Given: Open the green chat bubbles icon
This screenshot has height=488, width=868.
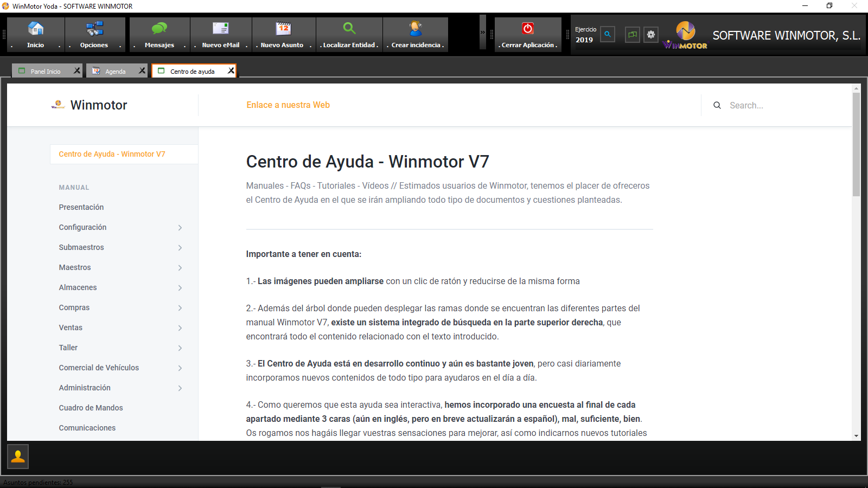Looking at the screenshot, I should (x=633, y=34).
